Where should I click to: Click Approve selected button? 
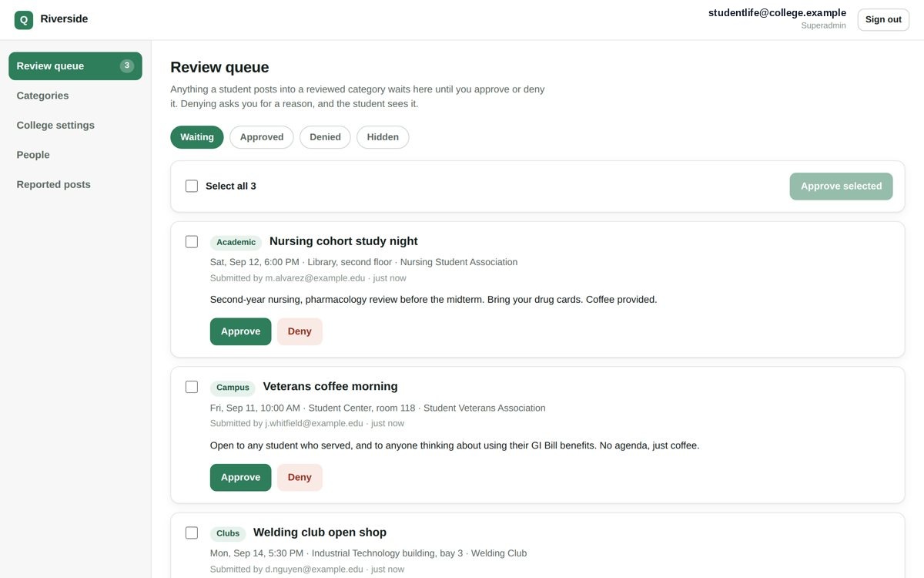click(x=841, y=187)
